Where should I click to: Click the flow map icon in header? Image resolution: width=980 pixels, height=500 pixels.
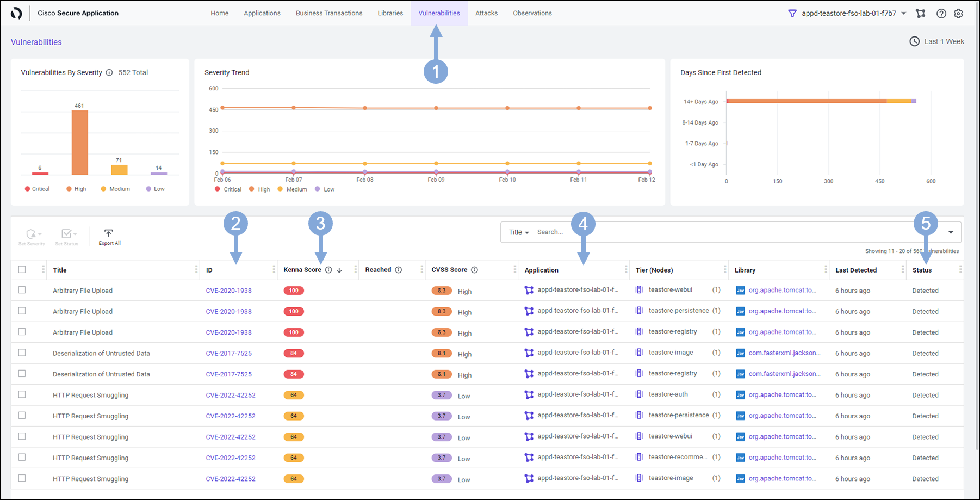click(x=920, y=14)
